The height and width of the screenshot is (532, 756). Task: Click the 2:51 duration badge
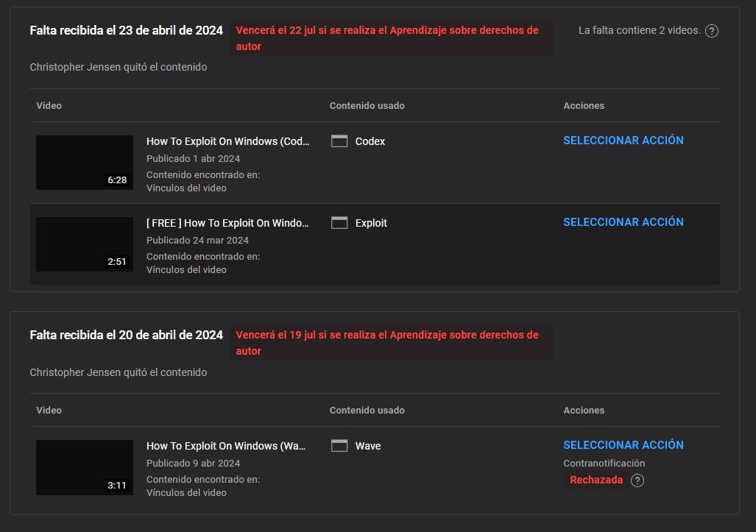point(117,262)
